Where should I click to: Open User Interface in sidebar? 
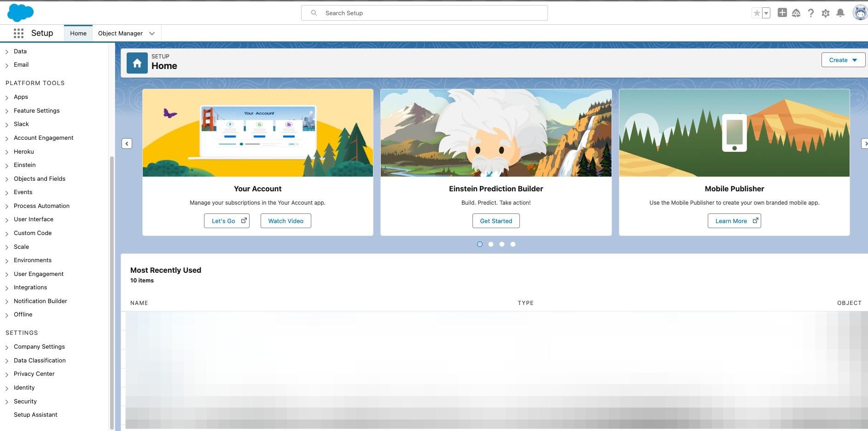pos(34,219)
